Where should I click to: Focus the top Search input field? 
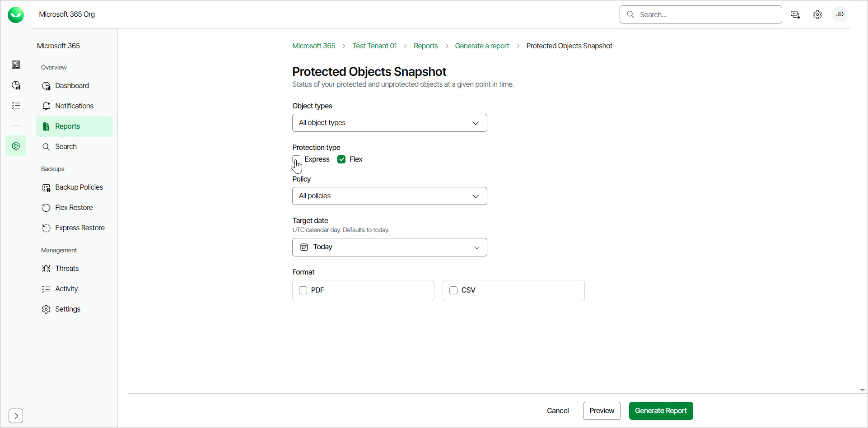tap(700, 14)
